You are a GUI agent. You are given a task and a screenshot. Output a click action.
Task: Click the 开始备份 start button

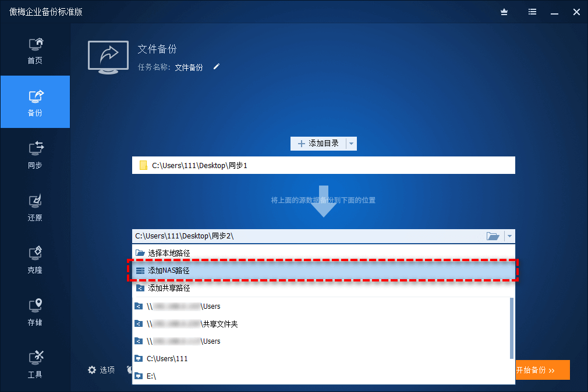pos(543,370)
